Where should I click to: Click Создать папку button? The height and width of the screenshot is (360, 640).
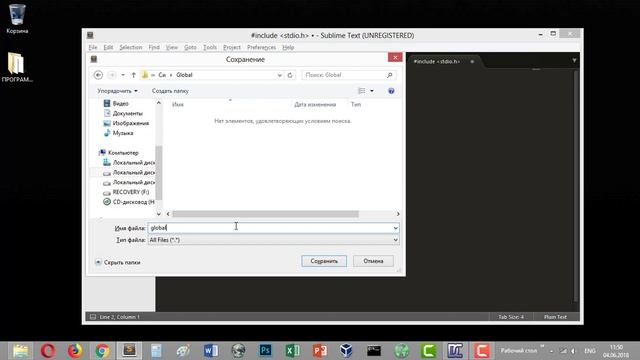coord(170,91)
